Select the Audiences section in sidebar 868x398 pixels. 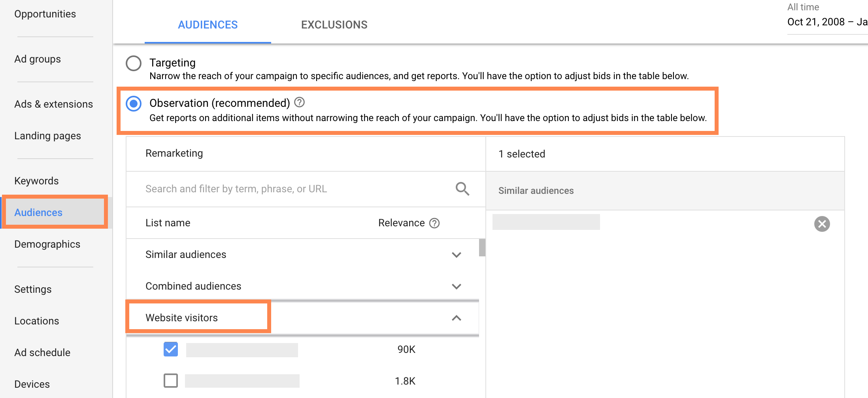(x=38, y=212)
